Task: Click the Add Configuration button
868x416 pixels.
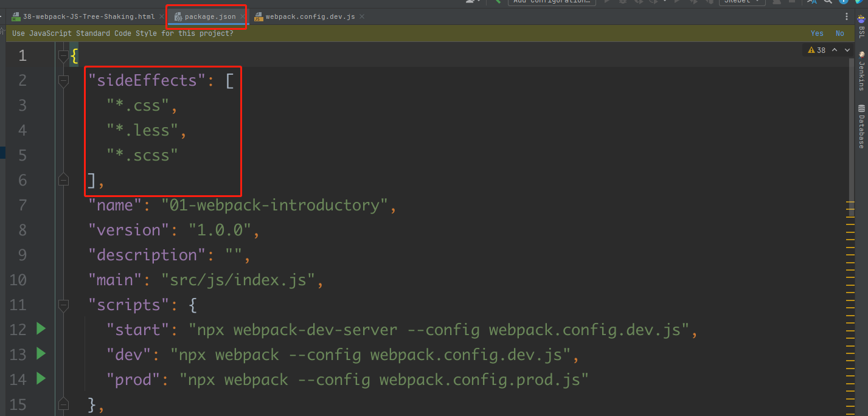Action: click(x=552, y=2)
